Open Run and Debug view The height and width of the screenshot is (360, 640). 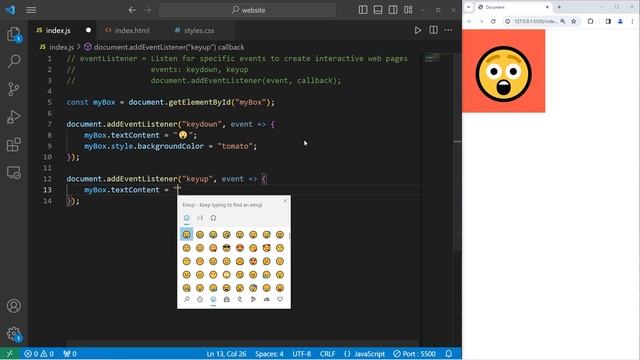[13, 117]
